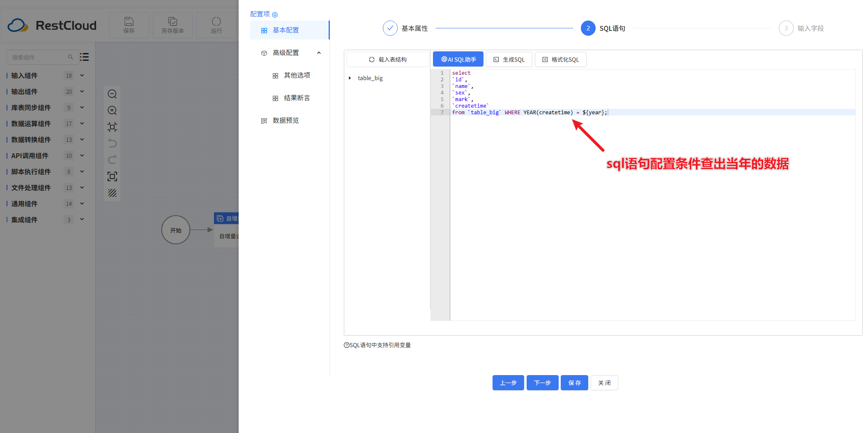This screenshot has height=433, width=868.
Task: Click the undo arrow on canvas toolbar
Action: click(x=112, y=143)
